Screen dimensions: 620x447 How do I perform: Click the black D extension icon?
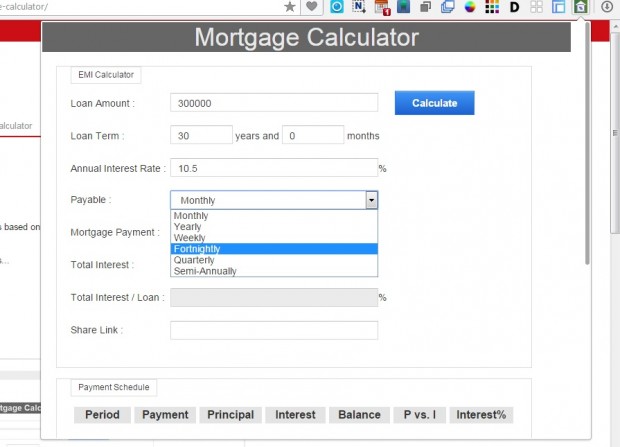point(514,7)
